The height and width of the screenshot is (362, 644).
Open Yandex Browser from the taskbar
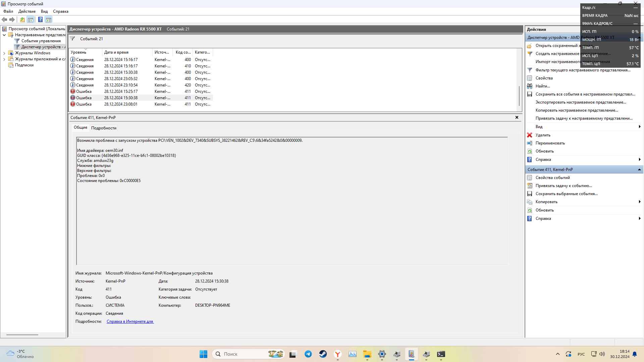click(338, 354)
